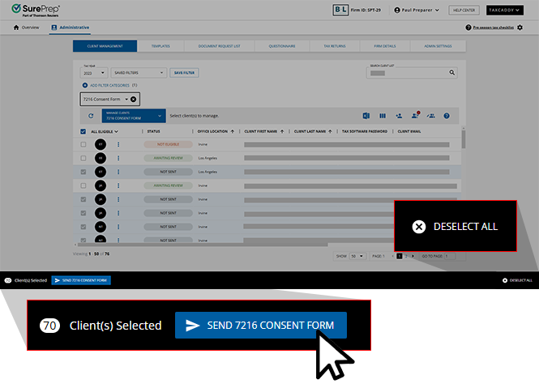Click Send 7216 Consent Form in black selection bar

81,280
